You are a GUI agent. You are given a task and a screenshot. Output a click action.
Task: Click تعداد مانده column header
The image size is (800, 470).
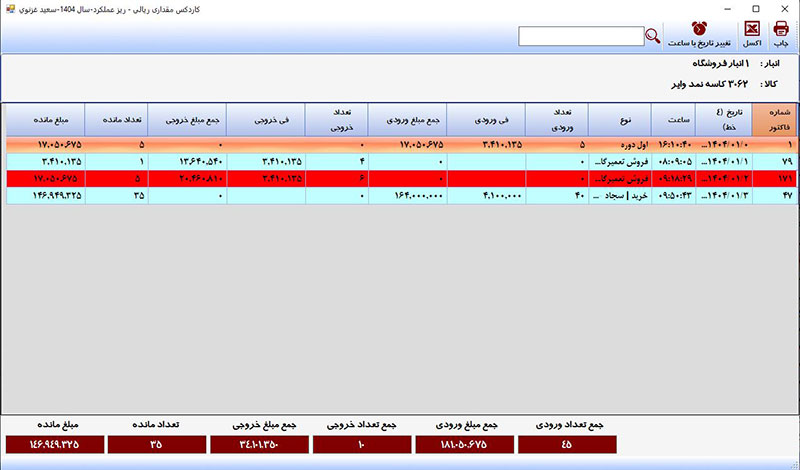116,119
